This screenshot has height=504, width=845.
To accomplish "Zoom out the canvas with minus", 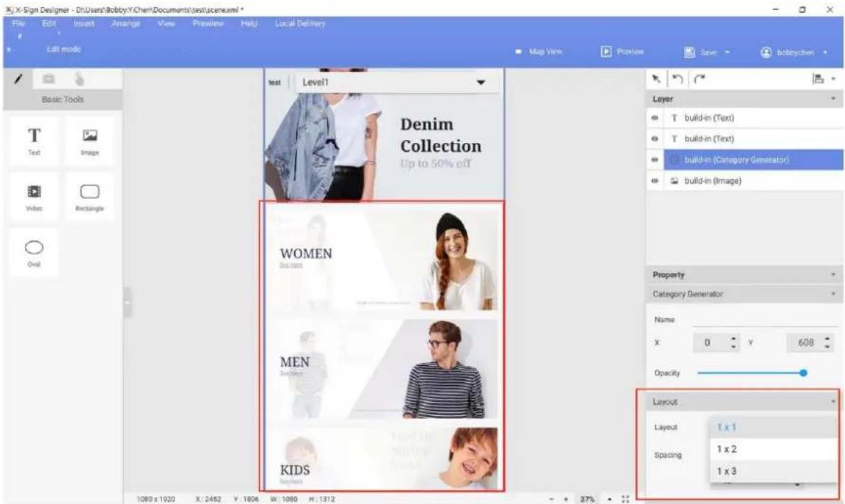I will pyautogui.click(x=551, y=499).
